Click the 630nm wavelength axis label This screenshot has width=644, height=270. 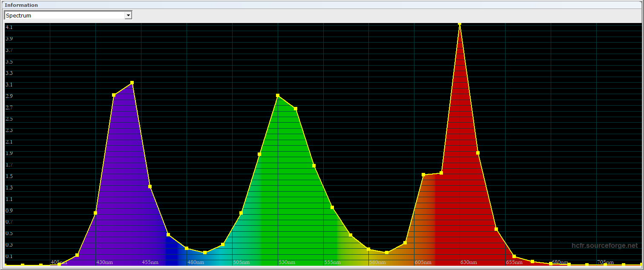(469, 262)
